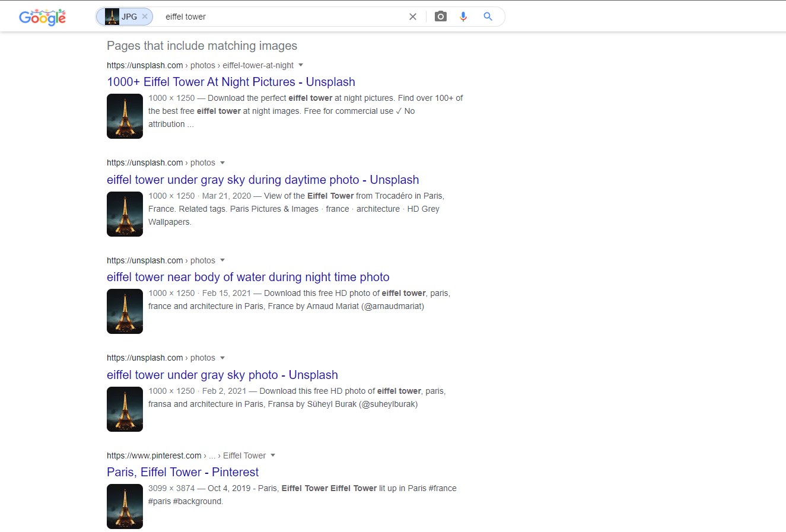The image size is (786, 532).
Task: Expand dropdown arrow beside gray sky photo result URL
Action: [x=222, y=358]
